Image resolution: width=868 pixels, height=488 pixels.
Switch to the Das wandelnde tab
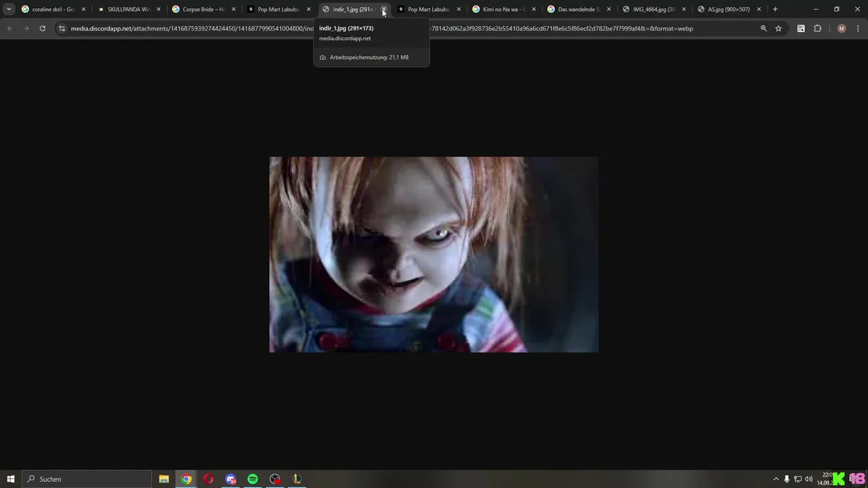point(579,9)
